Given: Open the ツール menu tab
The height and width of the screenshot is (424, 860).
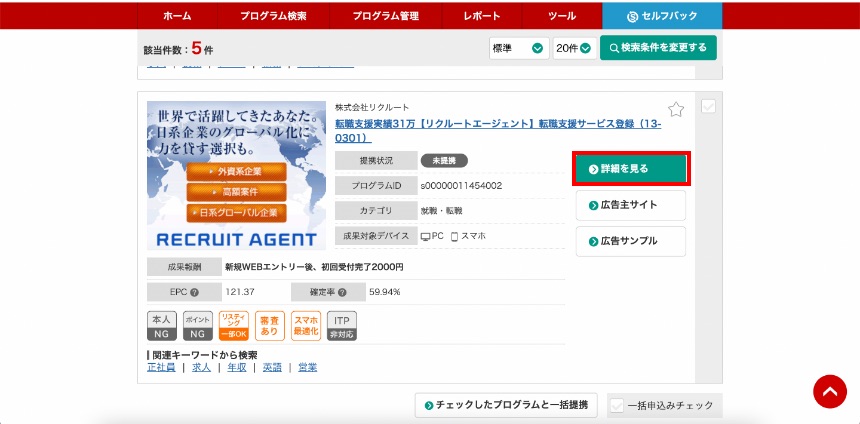Looking at the screenshot, I should click(x=562, y=16).
